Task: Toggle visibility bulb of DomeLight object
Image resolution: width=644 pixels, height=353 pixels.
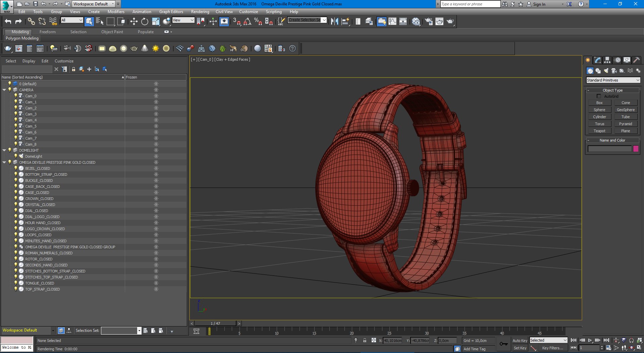Action: (15, 156)
